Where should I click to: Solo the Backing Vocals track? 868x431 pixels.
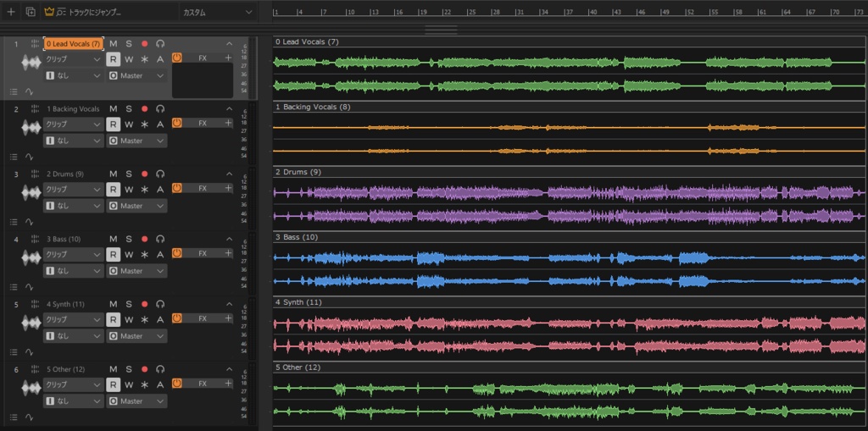[x=129, y=109]
